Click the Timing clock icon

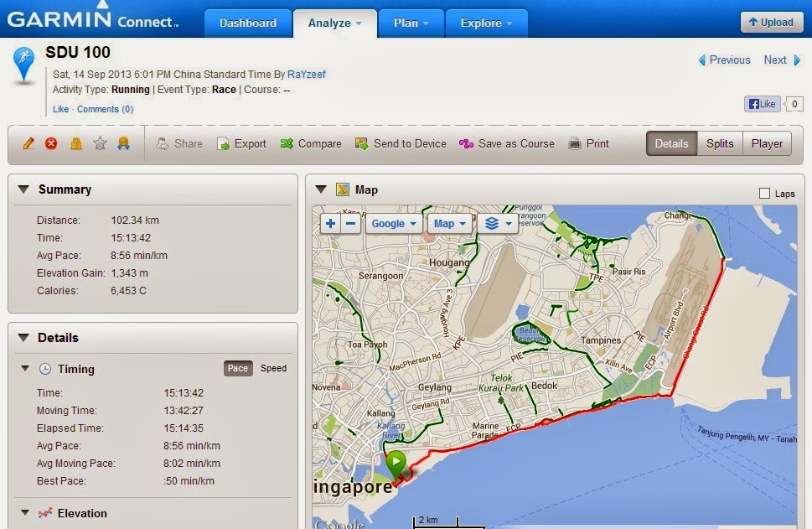tap(45, 369)
